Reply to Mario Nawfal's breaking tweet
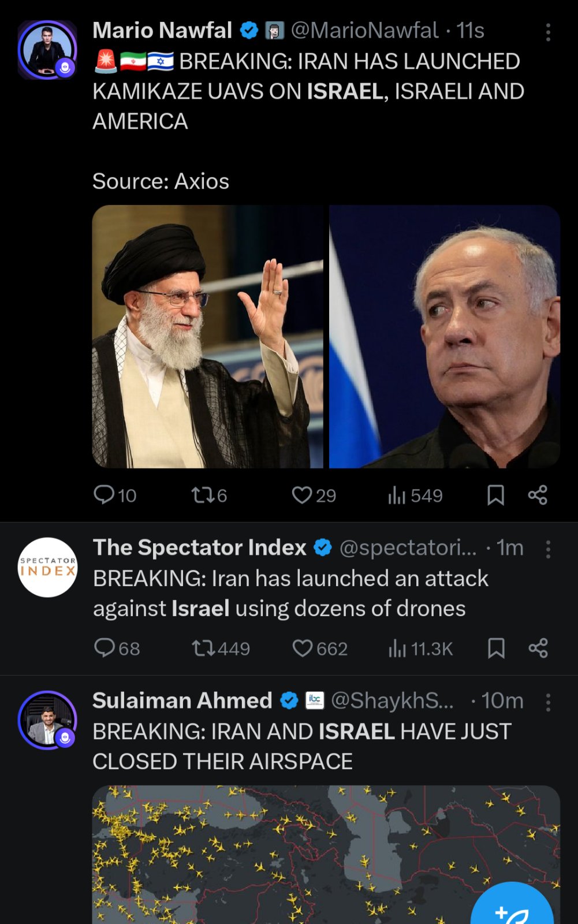Screen dimensions: 578x924 [105, 495]
